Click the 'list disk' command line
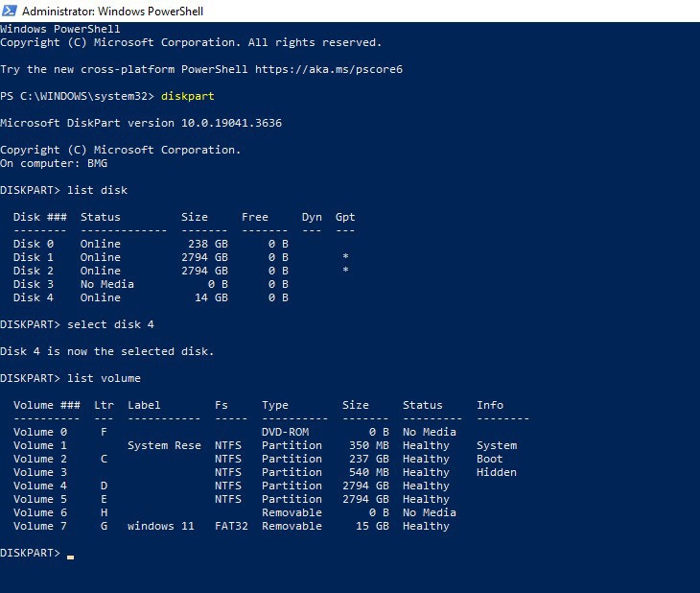Screen dimensions: 700x593 97,190
